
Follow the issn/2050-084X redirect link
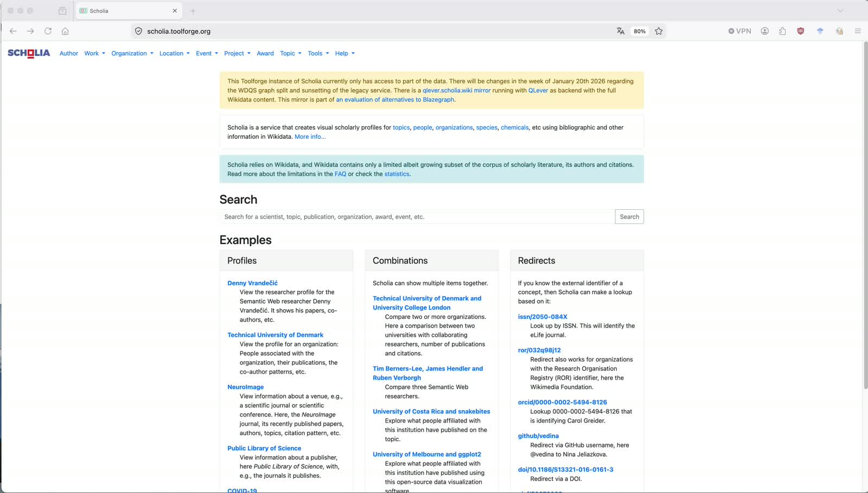pyautogui.click(x=542, y=317)
